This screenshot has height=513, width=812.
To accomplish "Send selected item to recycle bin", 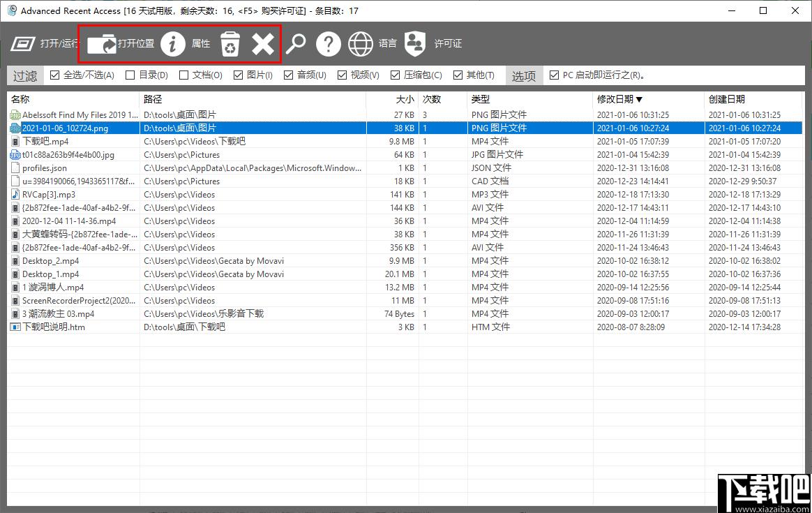I will [x=230, y=43].
